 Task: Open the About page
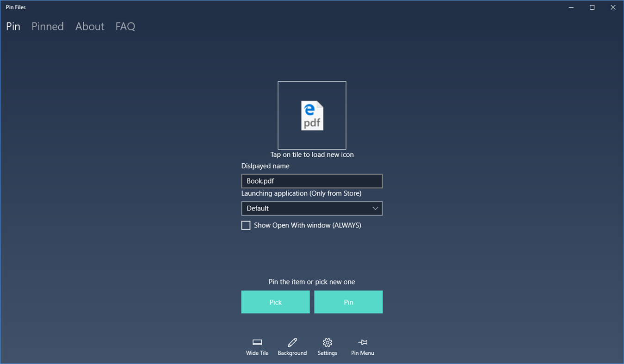point(89,26)
